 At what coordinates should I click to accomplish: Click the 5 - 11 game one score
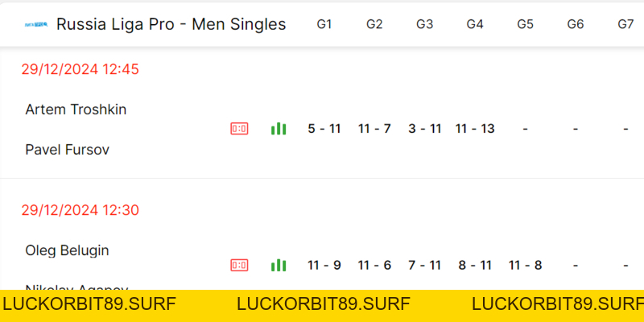(x=324, y=129)
